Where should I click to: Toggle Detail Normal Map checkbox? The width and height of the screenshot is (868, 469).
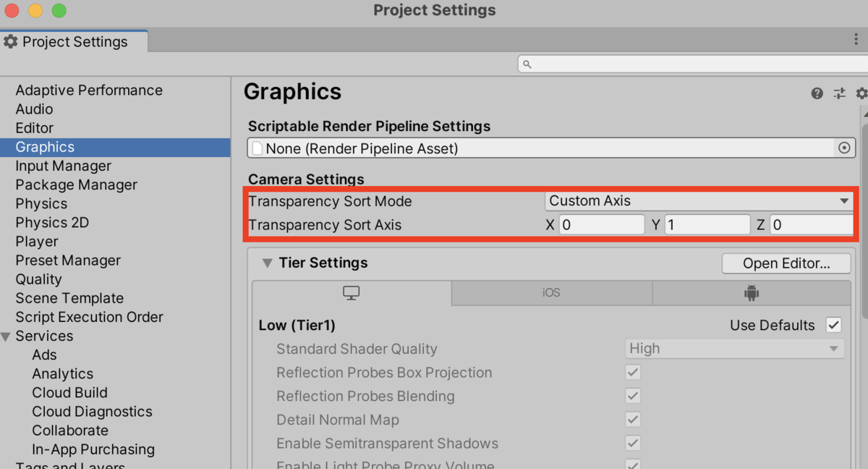click(x=633, y=420)
